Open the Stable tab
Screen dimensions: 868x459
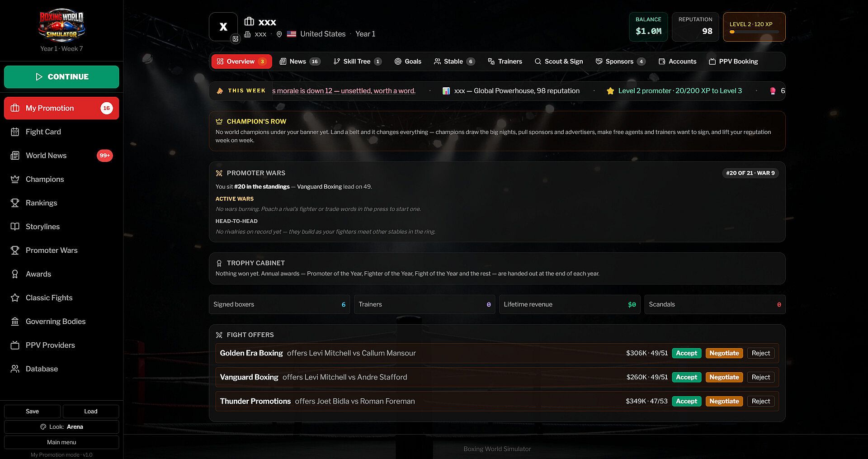pyautogui.click(x=454, y=62)
